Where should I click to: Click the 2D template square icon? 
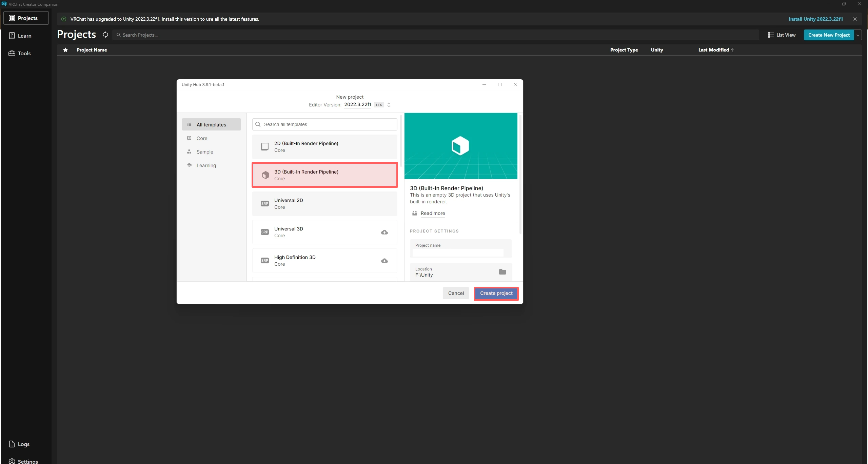pyautogui.click(x=264, y=146)
